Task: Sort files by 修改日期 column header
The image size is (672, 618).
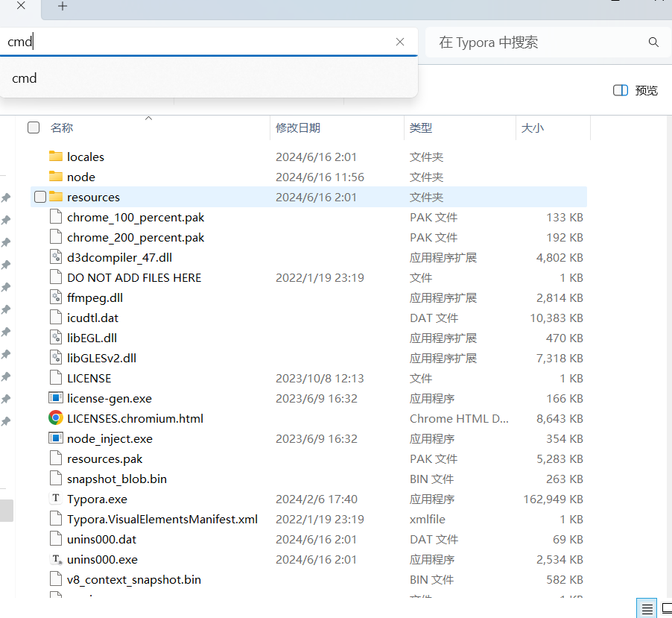Action: click(x=298, y=127)
